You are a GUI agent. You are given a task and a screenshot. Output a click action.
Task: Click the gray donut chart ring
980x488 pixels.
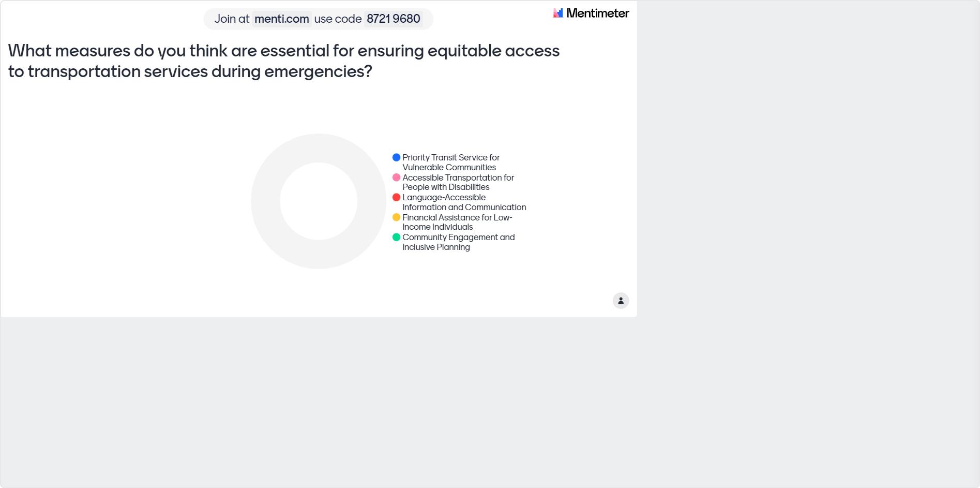[266, 201]
